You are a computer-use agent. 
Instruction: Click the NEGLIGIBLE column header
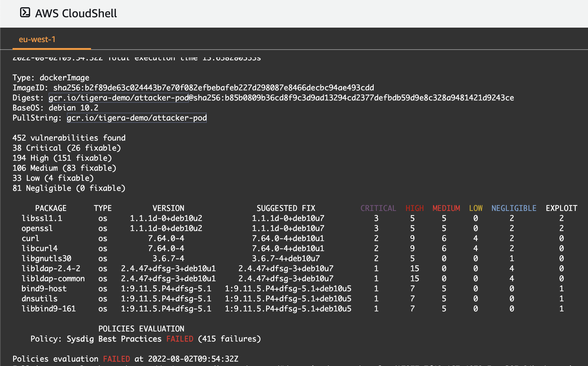click(x=514, y=208)
